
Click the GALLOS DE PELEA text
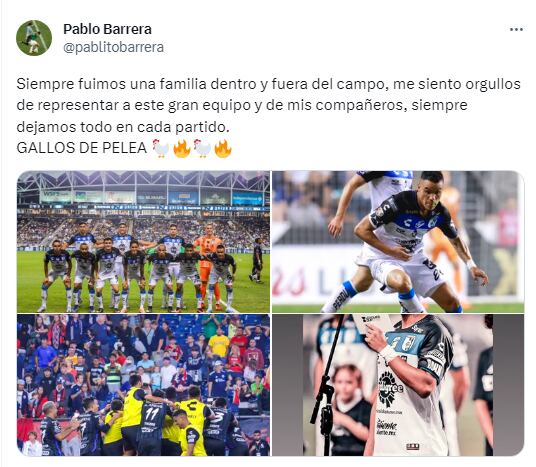click(82, 148)
